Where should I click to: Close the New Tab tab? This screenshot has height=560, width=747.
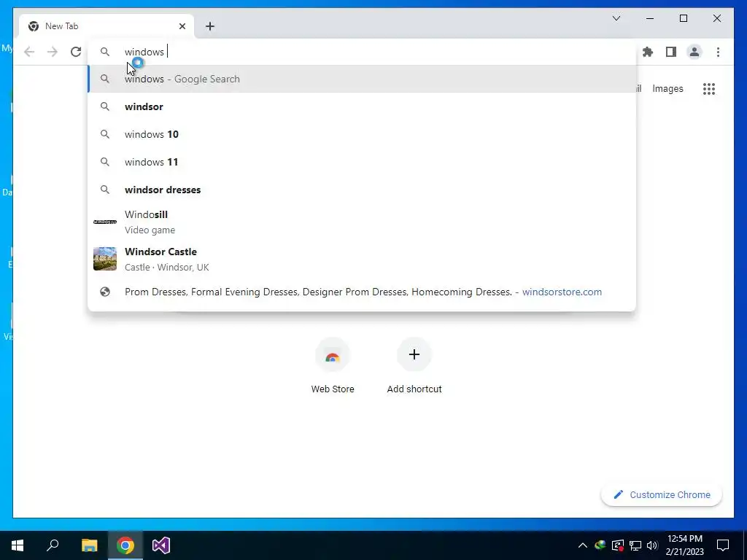coord(182,26)
